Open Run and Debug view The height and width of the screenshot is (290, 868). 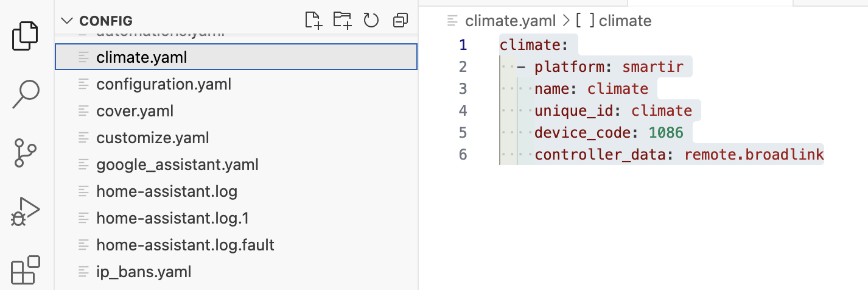point(27,211)
